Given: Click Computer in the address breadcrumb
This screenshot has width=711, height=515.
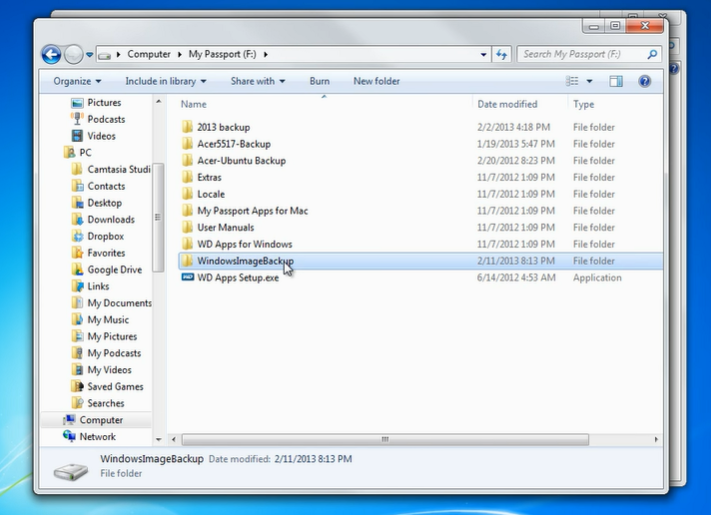Looking at the screenshot, I should point(149,54).
